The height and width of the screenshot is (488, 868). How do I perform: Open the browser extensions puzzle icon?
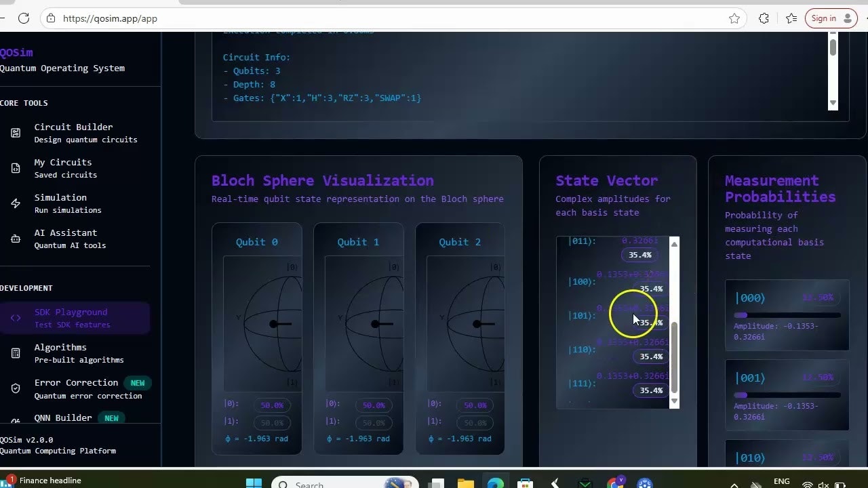[x=764, y=18]
